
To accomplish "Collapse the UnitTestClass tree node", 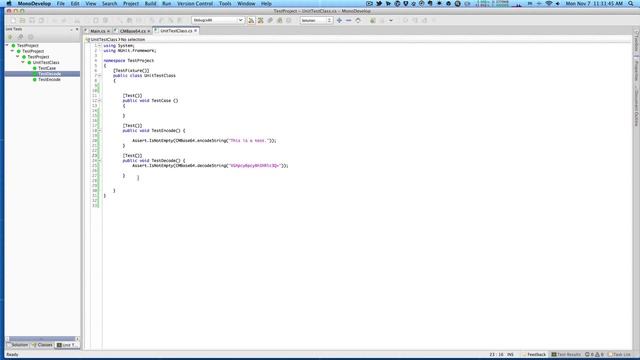I will 23,62.
